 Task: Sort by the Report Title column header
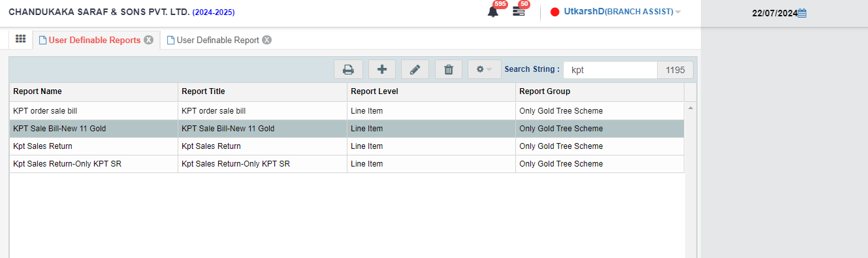pyautogui.click(x=262, y=91)
